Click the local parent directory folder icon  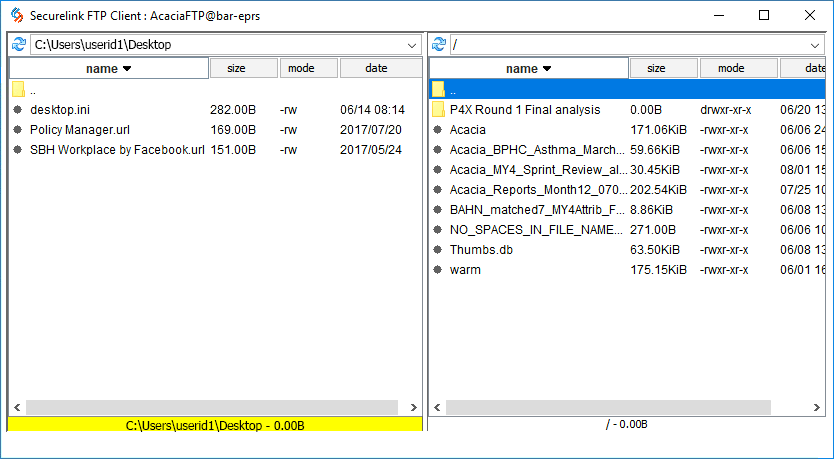[x=18, y=90]
